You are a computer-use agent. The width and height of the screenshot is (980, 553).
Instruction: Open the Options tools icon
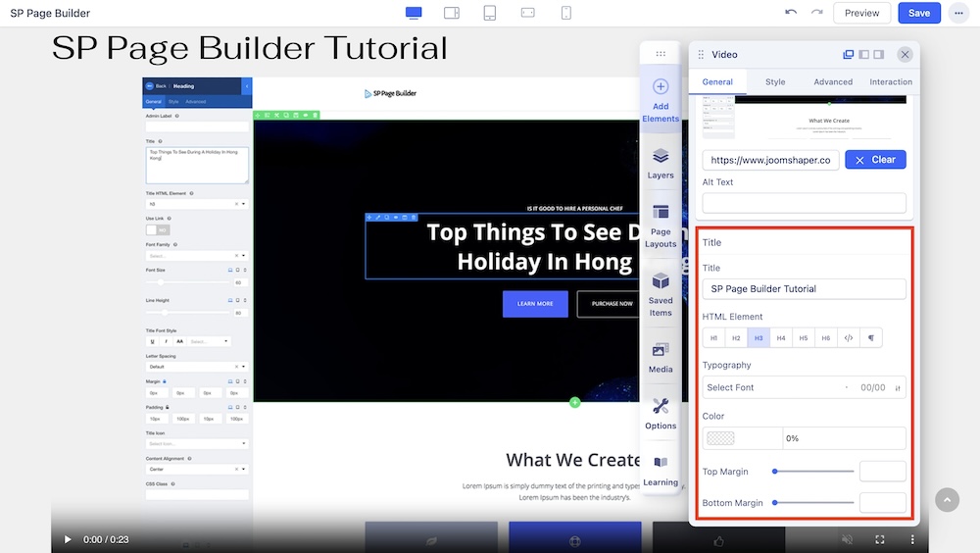point(661,413)
